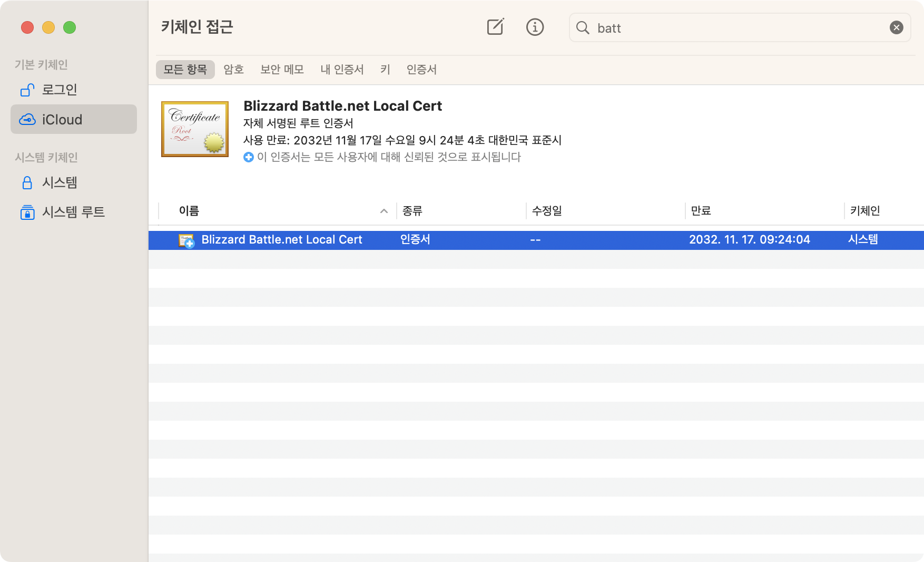Select the Blizzard Battle.net Local Cert row name
Image resolution: width=924 pixels, height=562 pixels.
pos(282,240)
